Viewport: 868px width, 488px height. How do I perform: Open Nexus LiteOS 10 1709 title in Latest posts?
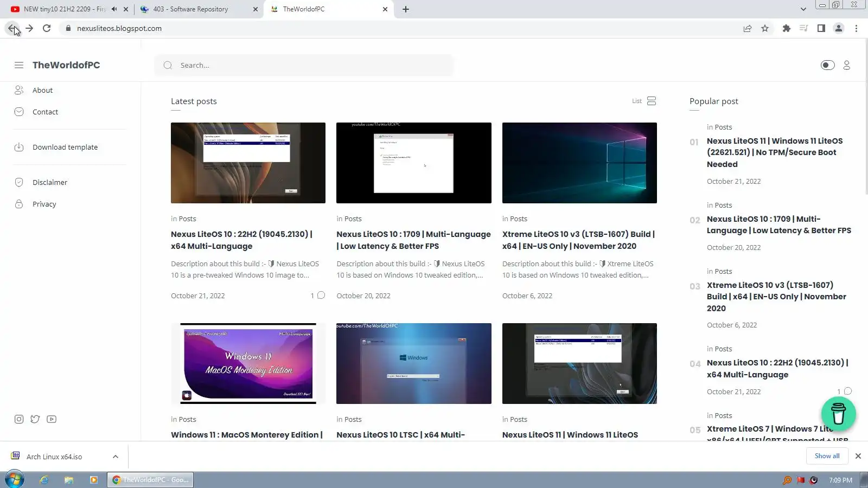tap(413, 240)
